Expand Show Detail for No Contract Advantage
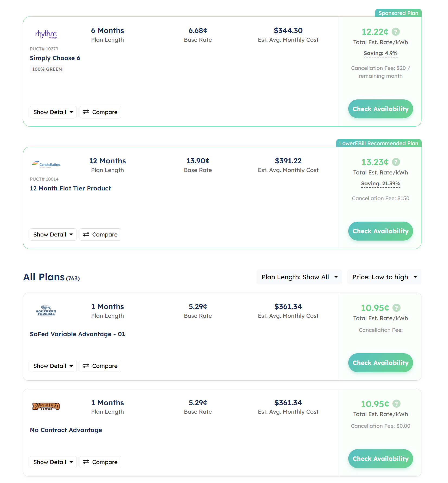The height and width of the screenshot is (483, 448). (x=53, y=462)
